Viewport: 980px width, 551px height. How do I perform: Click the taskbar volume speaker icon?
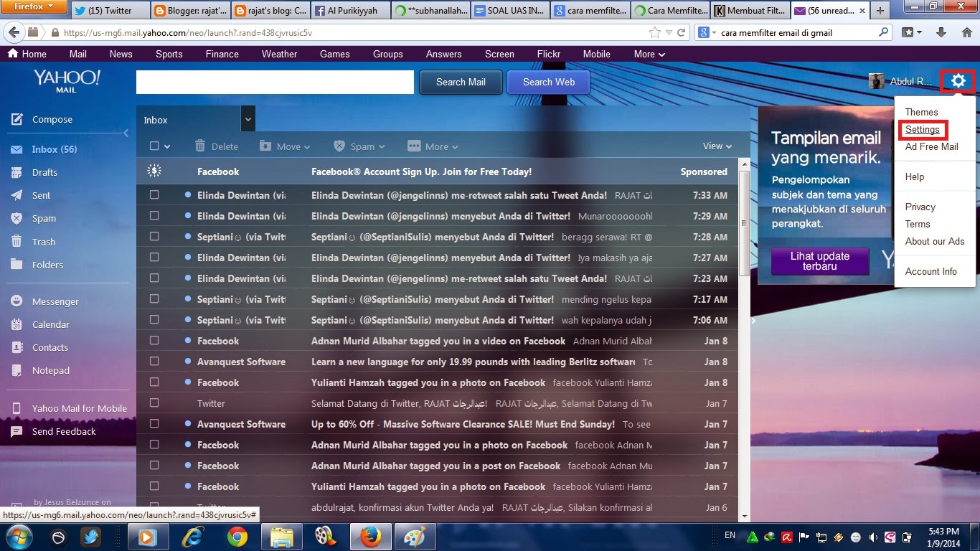(872, 537)
